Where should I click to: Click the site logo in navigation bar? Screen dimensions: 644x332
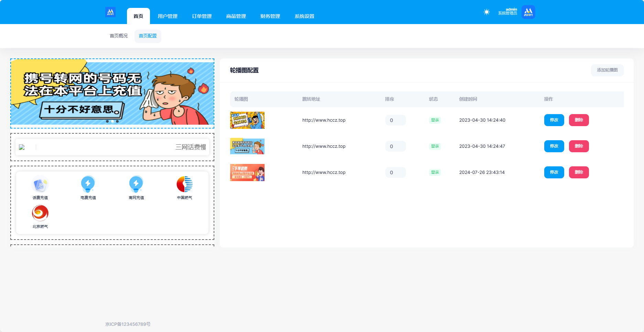click(x=110, y=12)
